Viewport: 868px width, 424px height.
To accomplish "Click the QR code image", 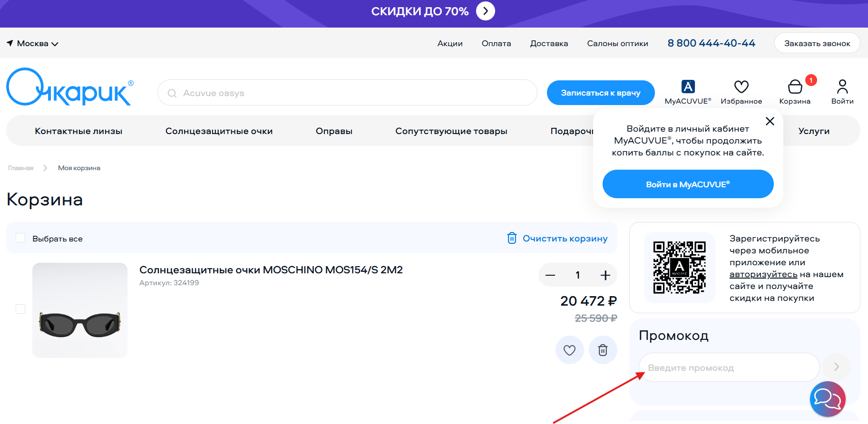I will coord(680,268).
